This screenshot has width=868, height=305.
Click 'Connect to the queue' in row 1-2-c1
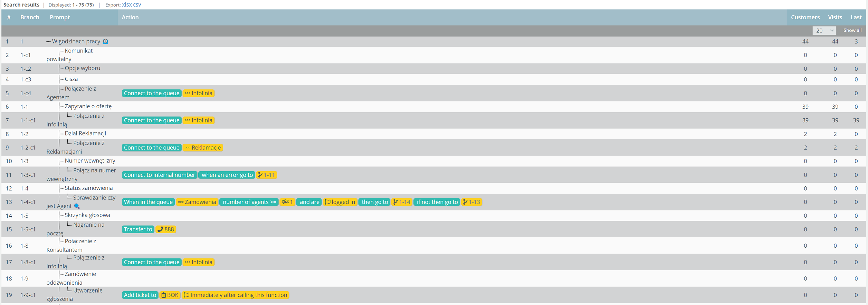[152, 148]
